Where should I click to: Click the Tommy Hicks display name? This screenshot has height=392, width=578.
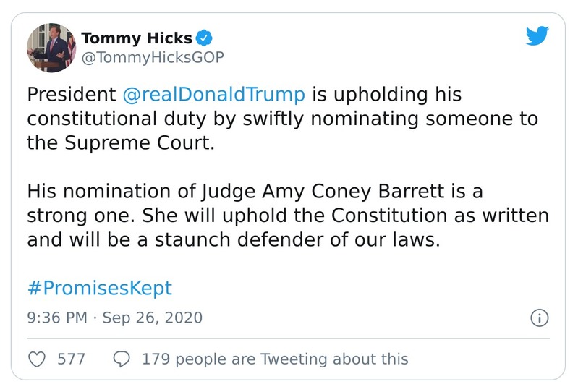[137, 38]
